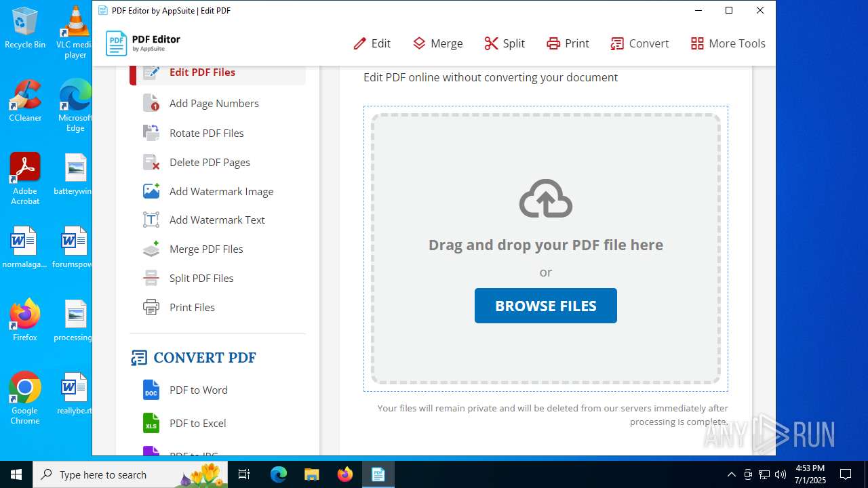Open the Split tool in top navigation

click(x=505, y=43)
